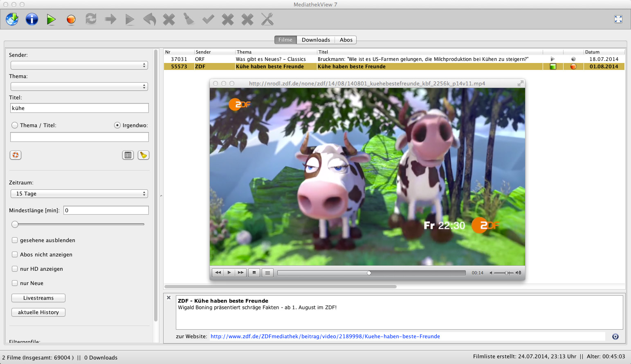Image resolution: width=631 pixels, height=364 pixels.
Task: Open the film info icon
Action: 32,19
